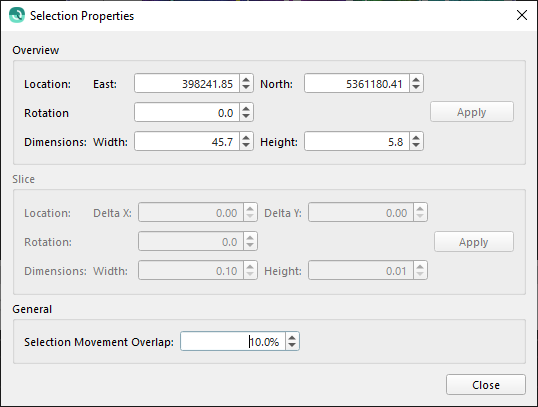Increase the Overview Width dimension
This screenshot has width=538, height=407.
click(246, 137)
